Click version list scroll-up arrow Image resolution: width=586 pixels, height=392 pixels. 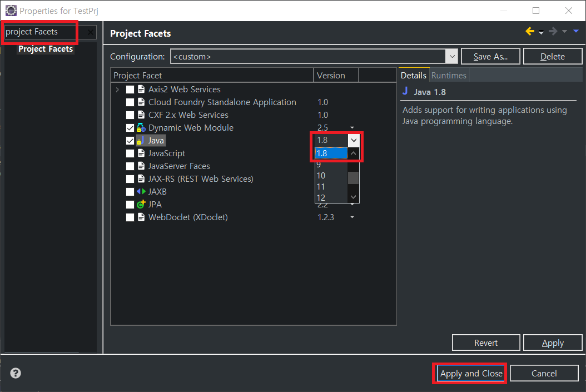pyautogui.click(x=353, y=153)
